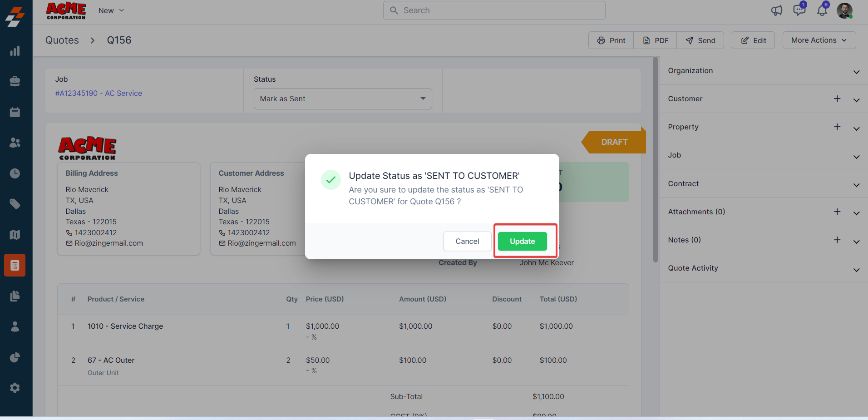This screenshot has width=868, height=420.
Task: Open the pie chart reports icon in sidebar
Action: [15, 357]
